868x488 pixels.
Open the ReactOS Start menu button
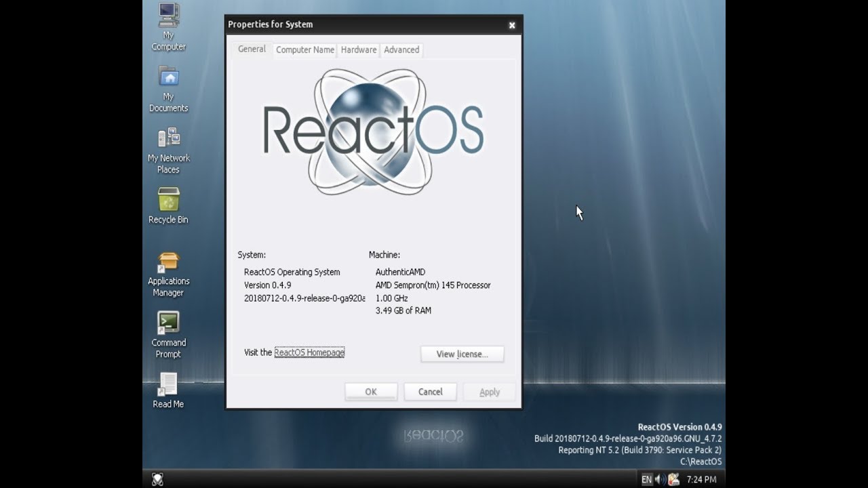point(157,479)
